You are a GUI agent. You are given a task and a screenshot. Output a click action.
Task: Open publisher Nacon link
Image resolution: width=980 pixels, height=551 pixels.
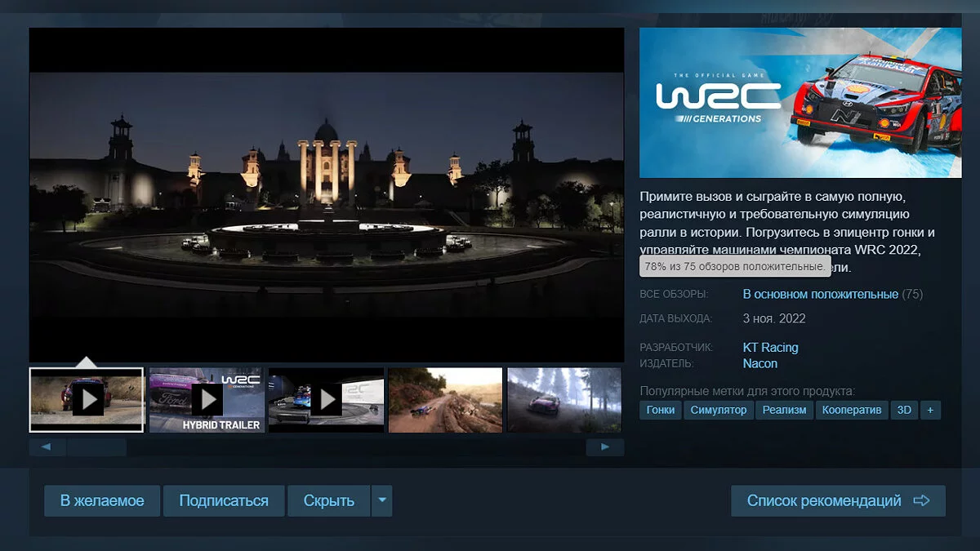tap(759, 363)
